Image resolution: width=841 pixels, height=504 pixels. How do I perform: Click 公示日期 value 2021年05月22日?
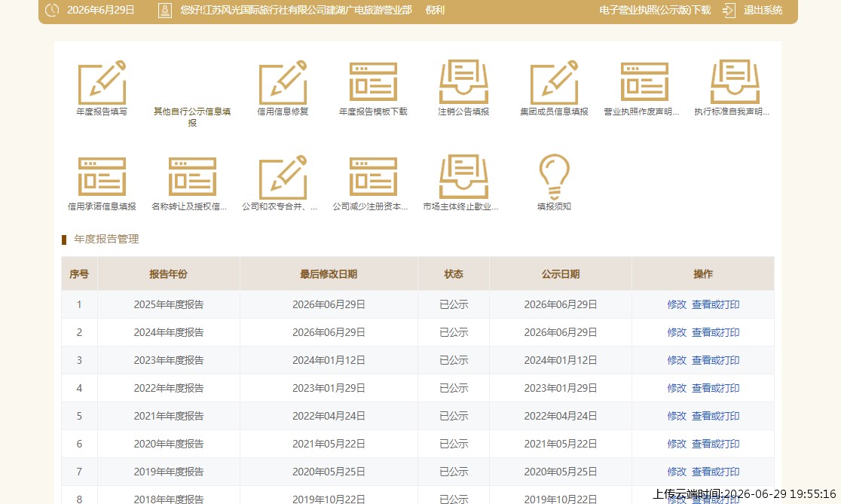click(x=561, y=444)
